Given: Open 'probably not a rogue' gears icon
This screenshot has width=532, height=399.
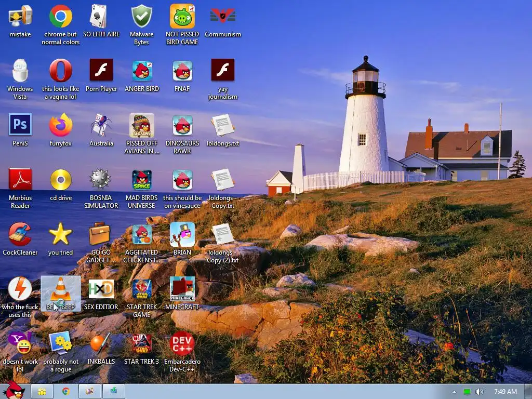Looking at the screenshot, I should pos(60,343).
